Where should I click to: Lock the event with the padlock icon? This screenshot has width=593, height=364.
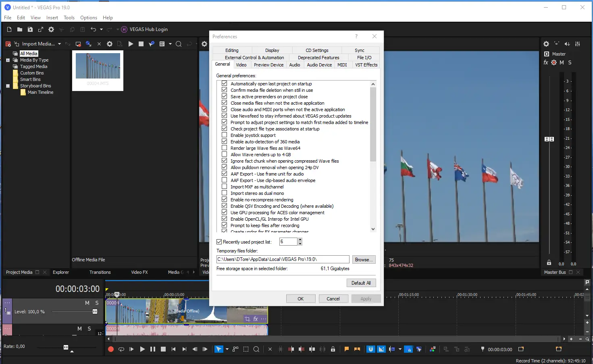(333, 350)
